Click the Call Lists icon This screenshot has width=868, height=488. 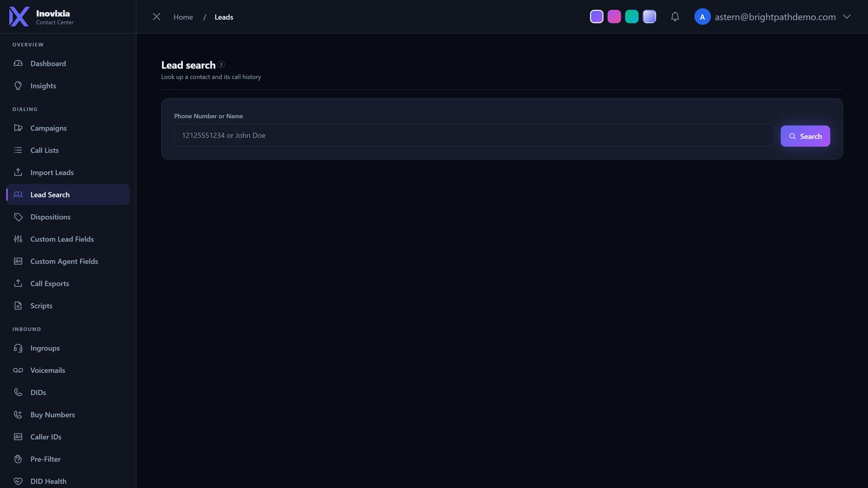click(x=18, y=150)
